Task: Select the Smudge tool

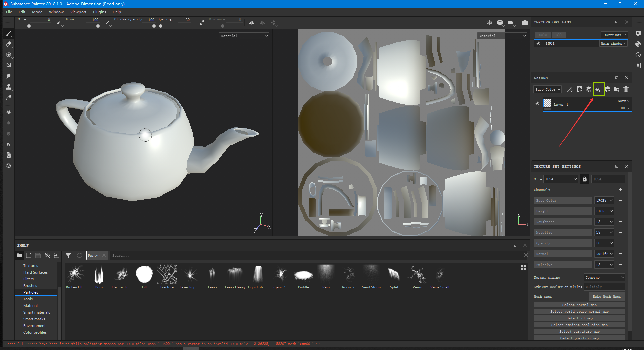Action: coord(9,76)
